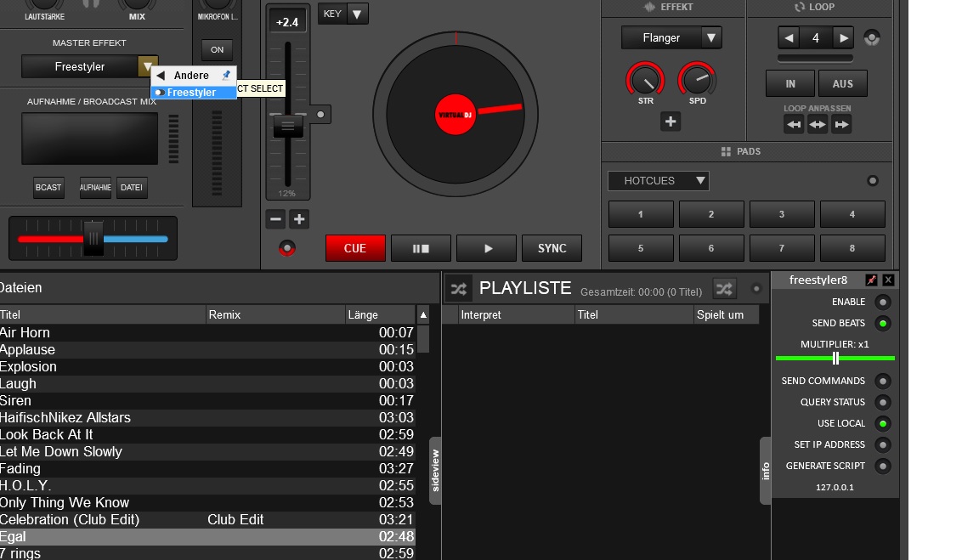Click the shuffle icon left of PLAYLISTE
The height and width of the screenshot is (560, 979).
(459, 288)
